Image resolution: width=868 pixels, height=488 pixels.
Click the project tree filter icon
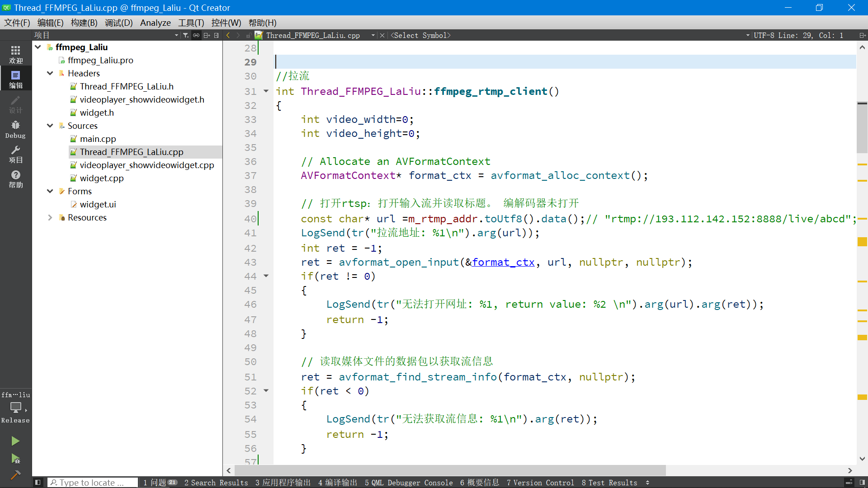(185, 35)
